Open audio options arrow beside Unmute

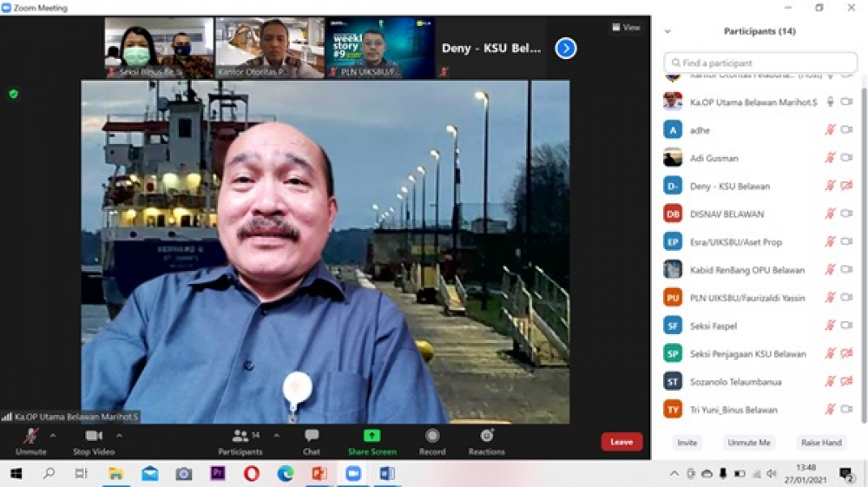click(53, 436)
